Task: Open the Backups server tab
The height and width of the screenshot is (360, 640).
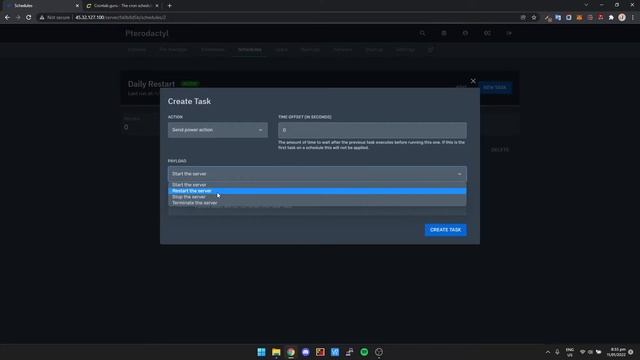Action: pos(310,50)
